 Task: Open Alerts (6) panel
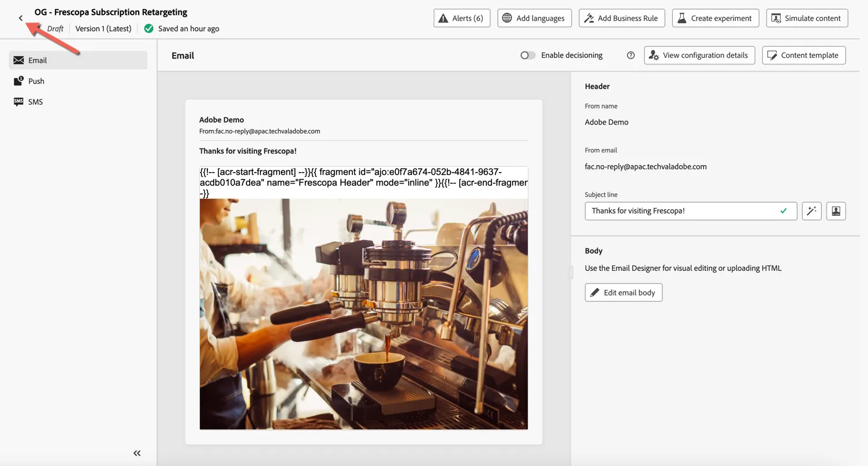click(461, 18)
